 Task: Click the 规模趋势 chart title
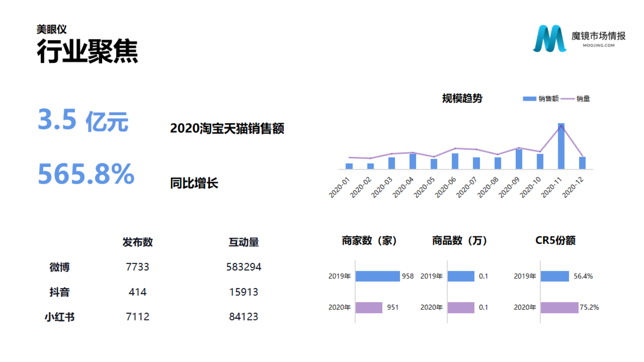pos(462,98)
